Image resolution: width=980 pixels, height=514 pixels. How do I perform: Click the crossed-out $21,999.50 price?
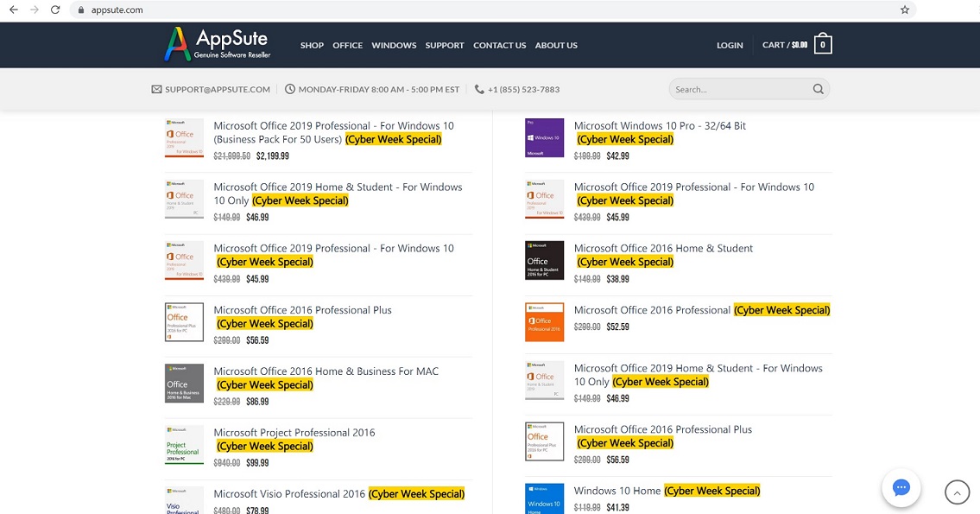pyautogui.click(x=232, y=156)
